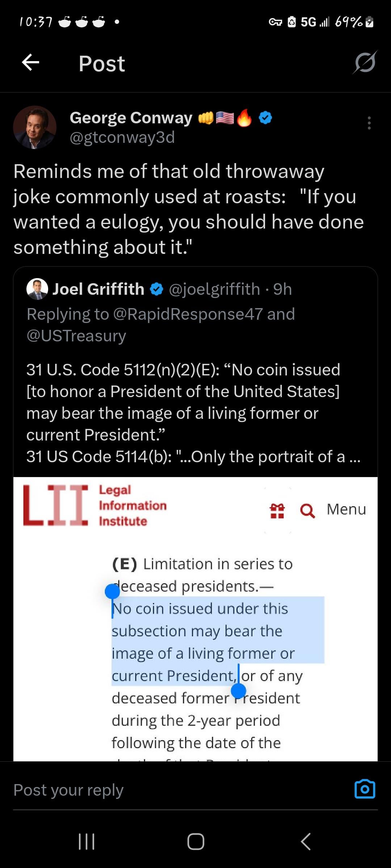Tap the camera icon in reply bar
Viewport: 391px width, 868px height.
[x=365, y=789]
